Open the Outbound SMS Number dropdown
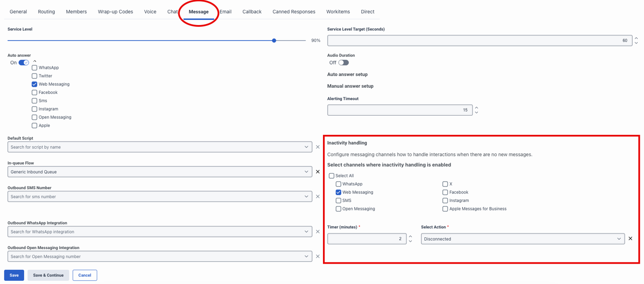This screenshot has height=284, width=644. (x=306, y=197)
